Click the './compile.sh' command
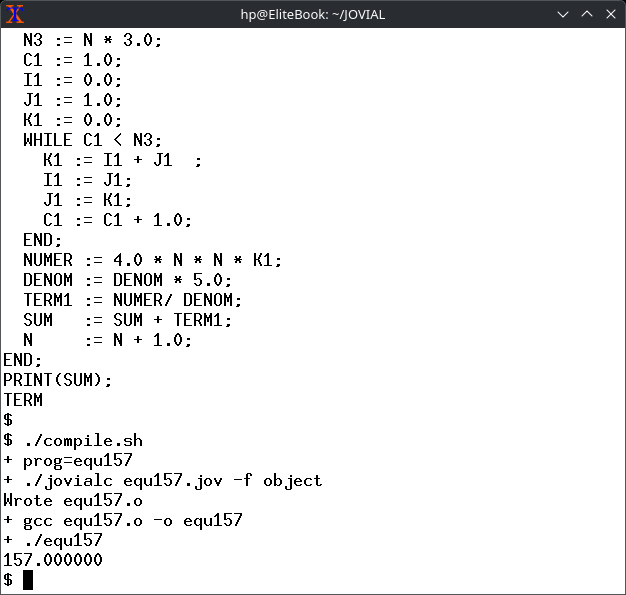Image resolution: width=626 pixels, height=595 pixels. point(83,440)
